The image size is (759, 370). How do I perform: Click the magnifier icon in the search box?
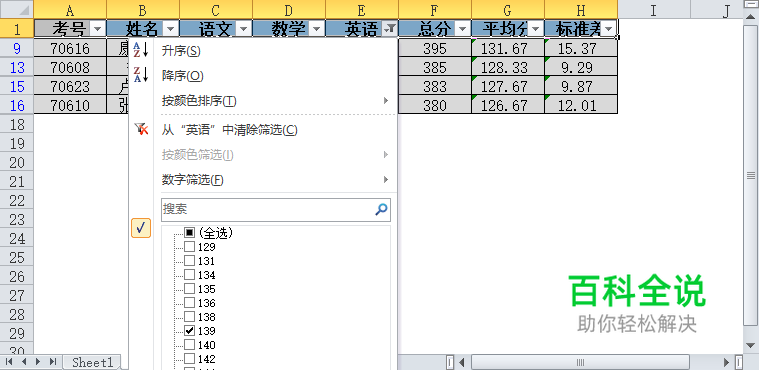tap(381, 209)
